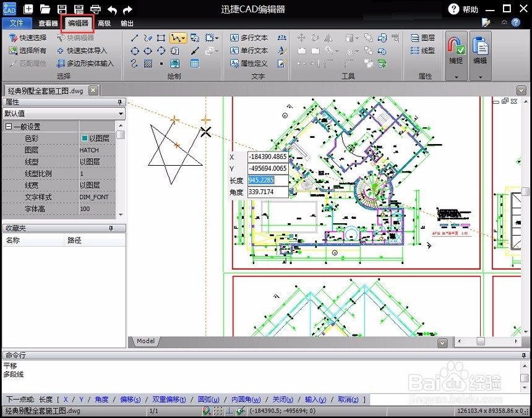Select the Arc drawing tool
This screenshot has height=418, width=532.
point(161,51)
